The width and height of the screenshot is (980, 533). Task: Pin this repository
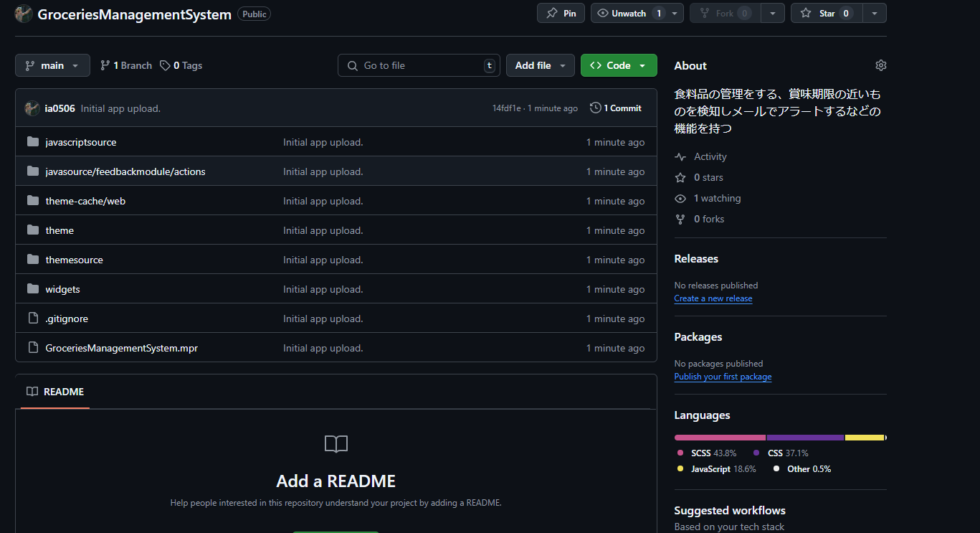pyautogui.click(x=561, y=12)
